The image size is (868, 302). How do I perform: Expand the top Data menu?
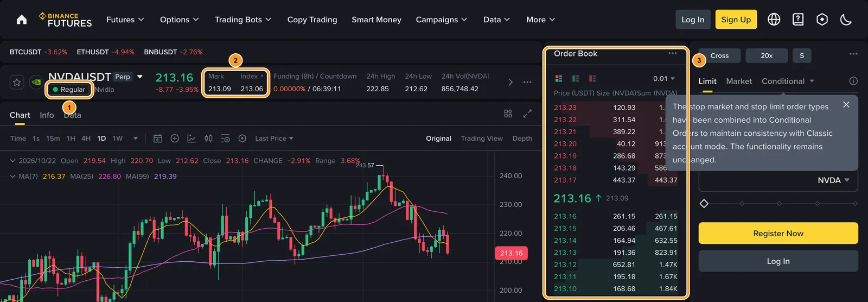tap(497, 20)
